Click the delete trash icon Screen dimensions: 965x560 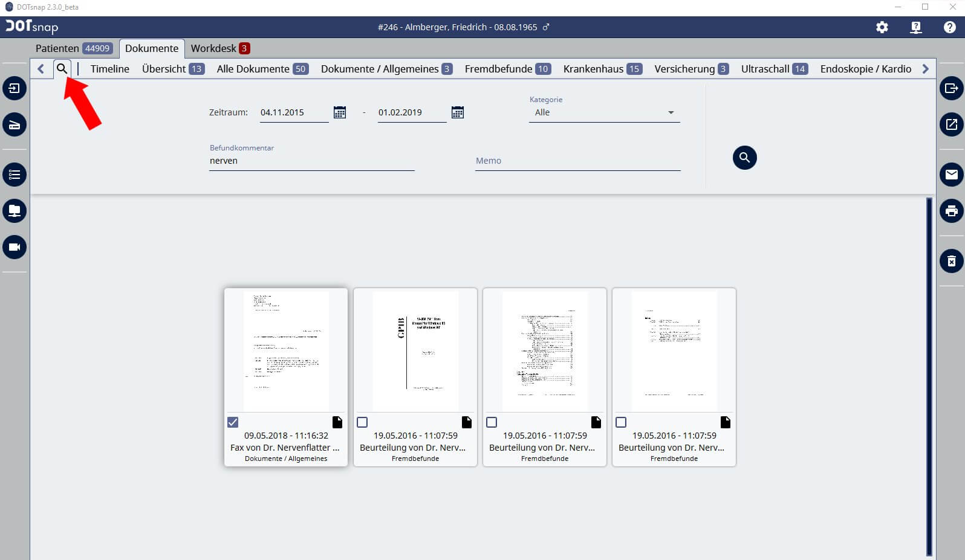pos(951,261)
